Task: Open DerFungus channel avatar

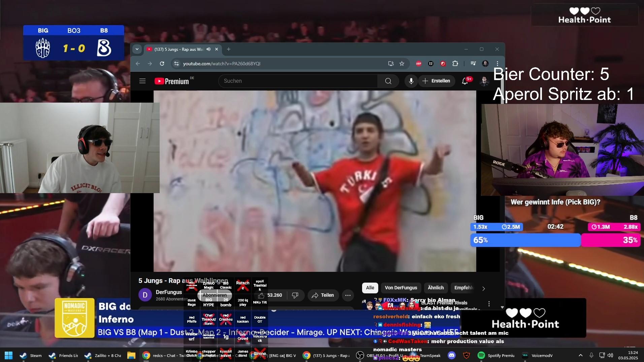Action: (145, 295)
